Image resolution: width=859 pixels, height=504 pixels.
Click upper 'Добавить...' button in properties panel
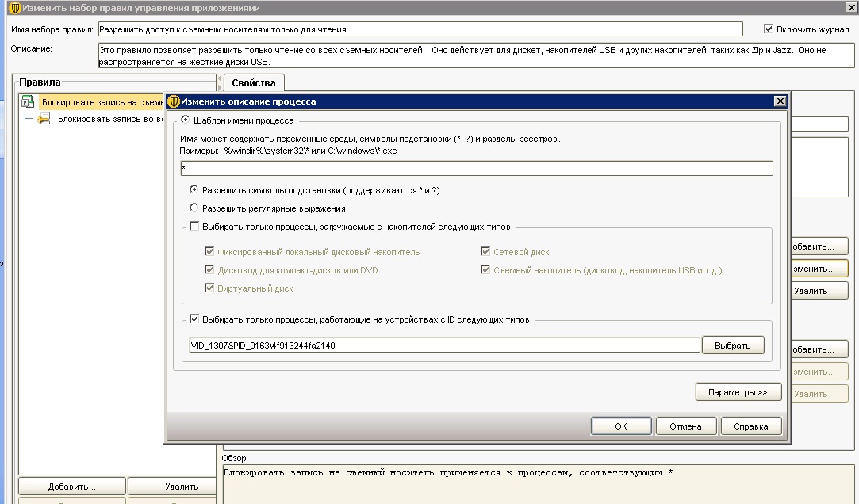click(819, 246)
